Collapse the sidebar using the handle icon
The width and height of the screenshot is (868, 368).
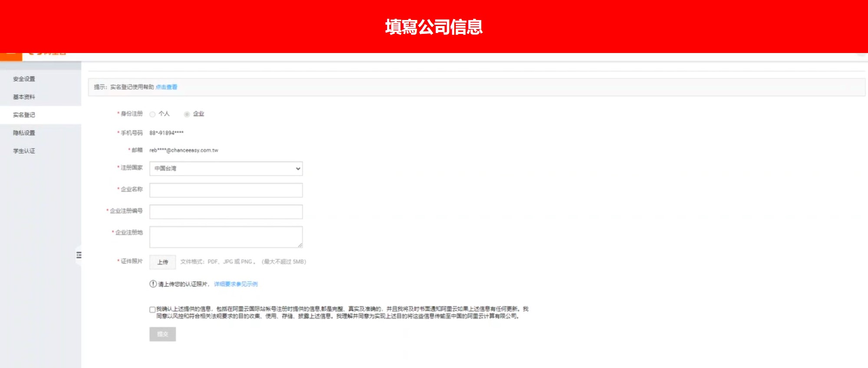click(x=79, y=255)
